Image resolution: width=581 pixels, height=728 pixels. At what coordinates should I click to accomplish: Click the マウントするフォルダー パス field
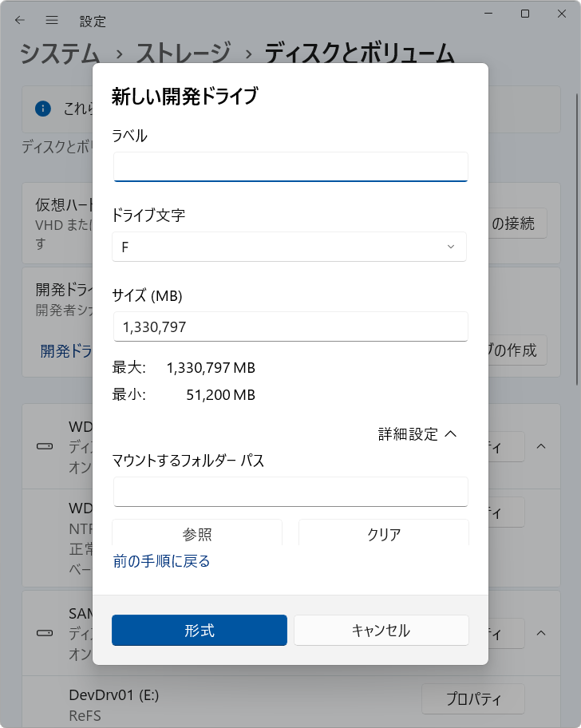(x=290, y=492)
